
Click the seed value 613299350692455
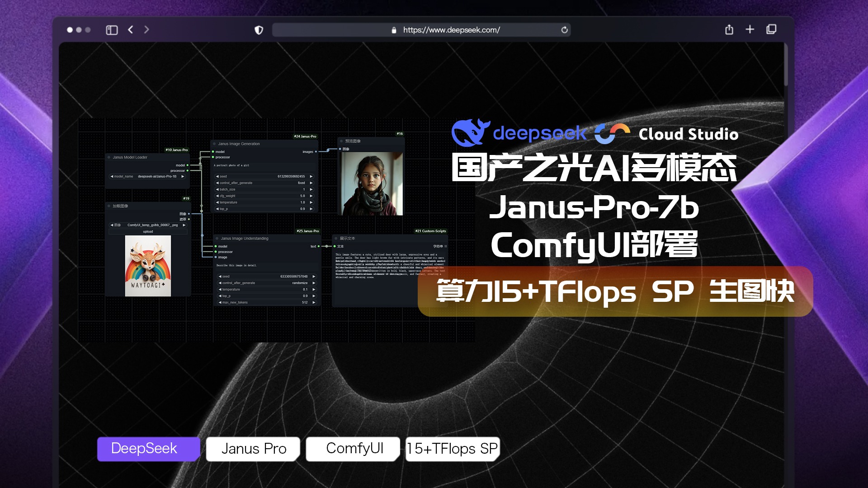point(291,176)
